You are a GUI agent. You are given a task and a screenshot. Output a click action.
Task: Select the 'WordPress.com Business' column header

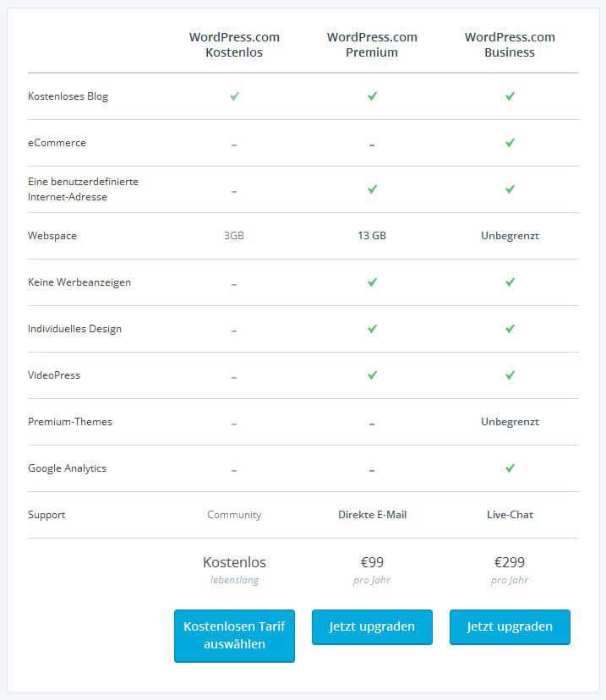point(510,45)
